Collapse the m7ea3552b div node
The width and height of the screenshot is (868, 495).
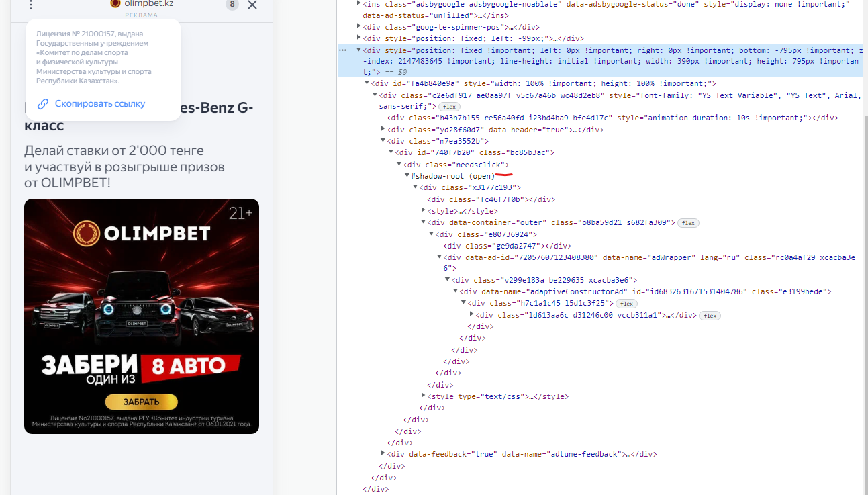click(x=383, y=141)
